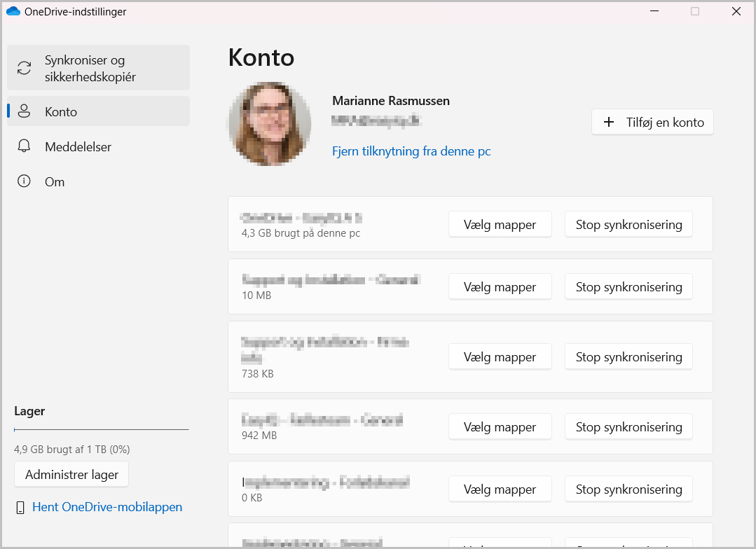Click the OneDrive cloud icon in title bar

(13, 11)
